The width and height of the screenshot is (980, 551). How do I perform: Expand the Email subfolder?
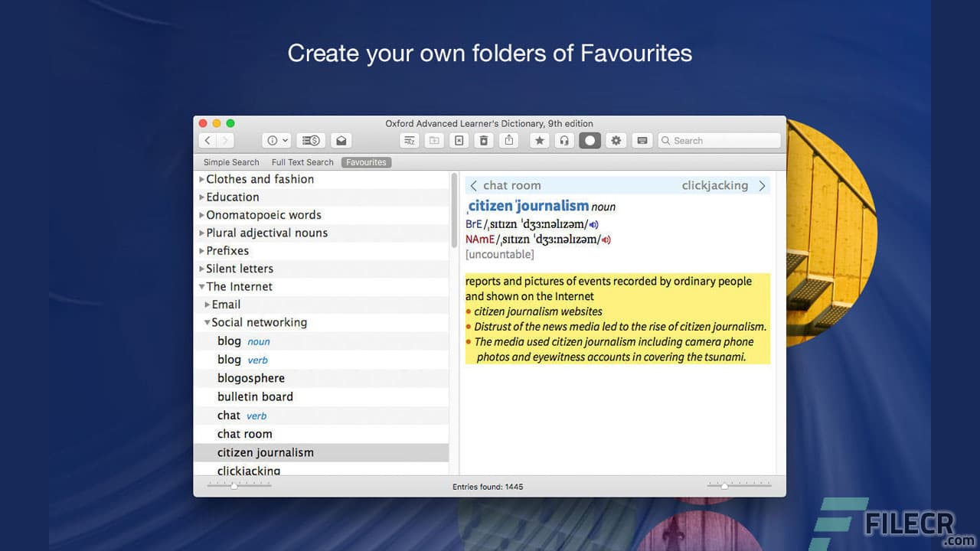[207, 305]
